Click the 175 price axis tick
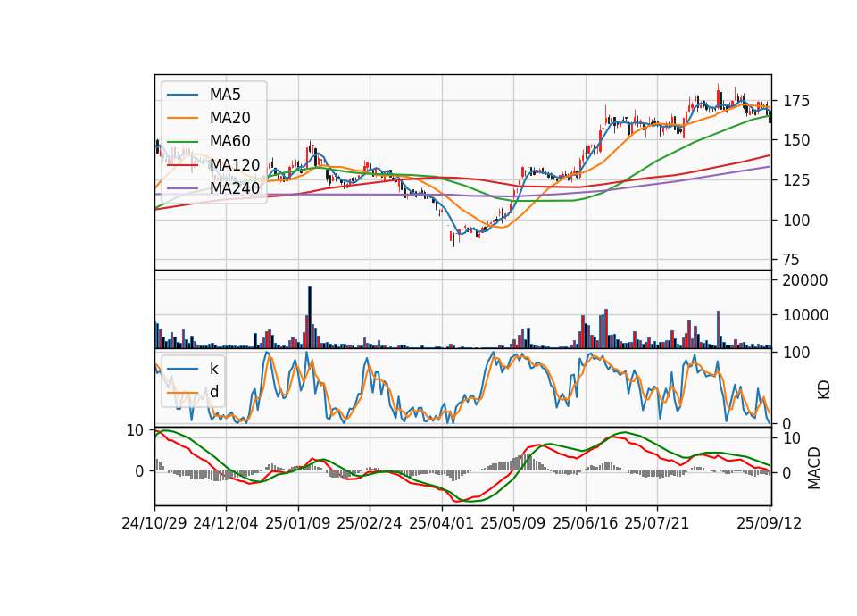Image resolution: width=857 pixels, height=616 pixels. (x=796, y=101)
